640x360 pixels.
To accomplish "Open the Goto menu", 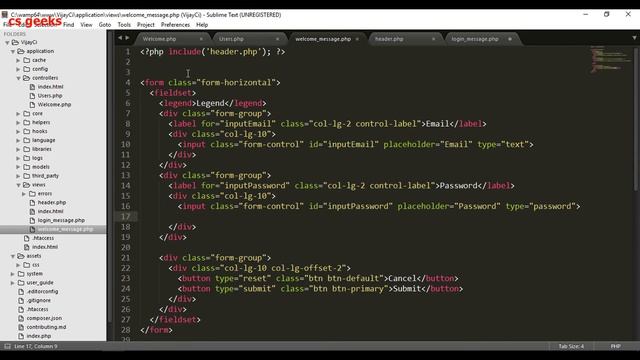I will 105,25.
